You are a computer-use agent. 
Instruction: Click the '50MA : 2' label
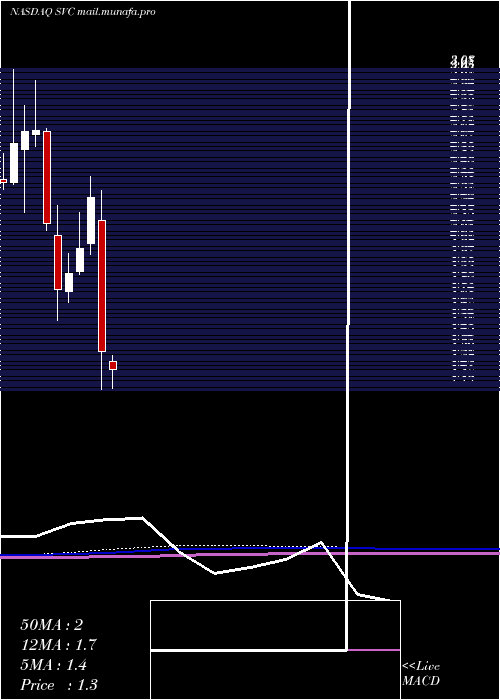[x=51, y=625]
